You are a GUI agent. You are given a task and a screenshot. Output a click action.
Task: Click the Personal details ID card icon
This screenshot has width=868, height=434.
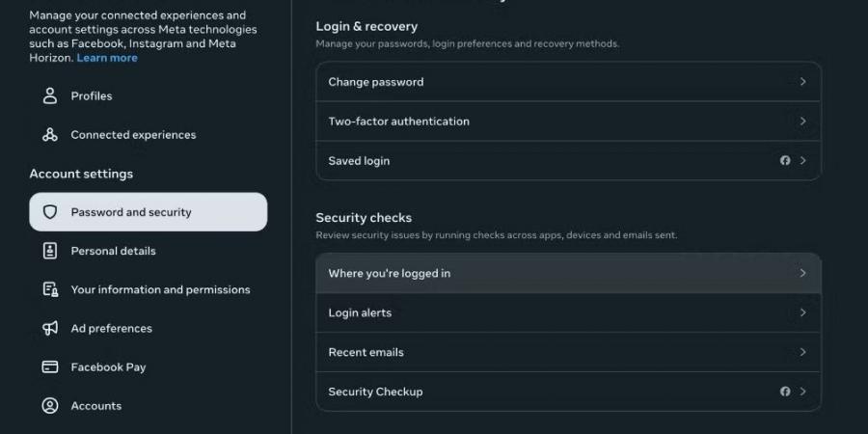point(50,251)
